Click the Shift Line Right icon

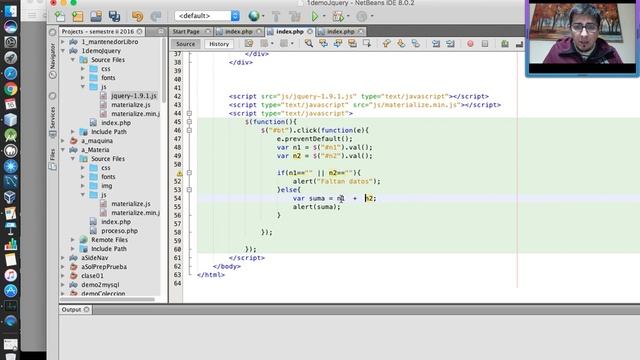point(450,44)
